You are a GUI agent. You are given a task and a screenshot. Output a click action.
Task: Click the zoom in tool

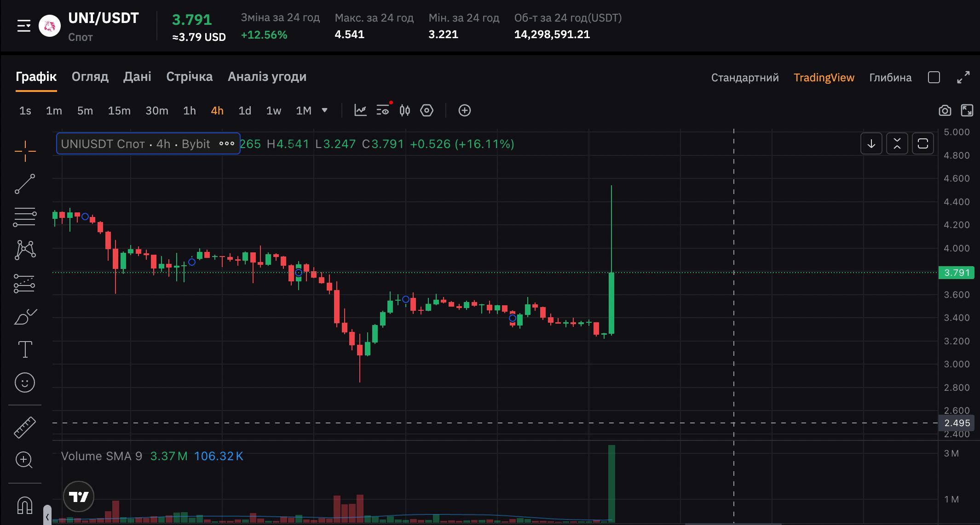24,460
